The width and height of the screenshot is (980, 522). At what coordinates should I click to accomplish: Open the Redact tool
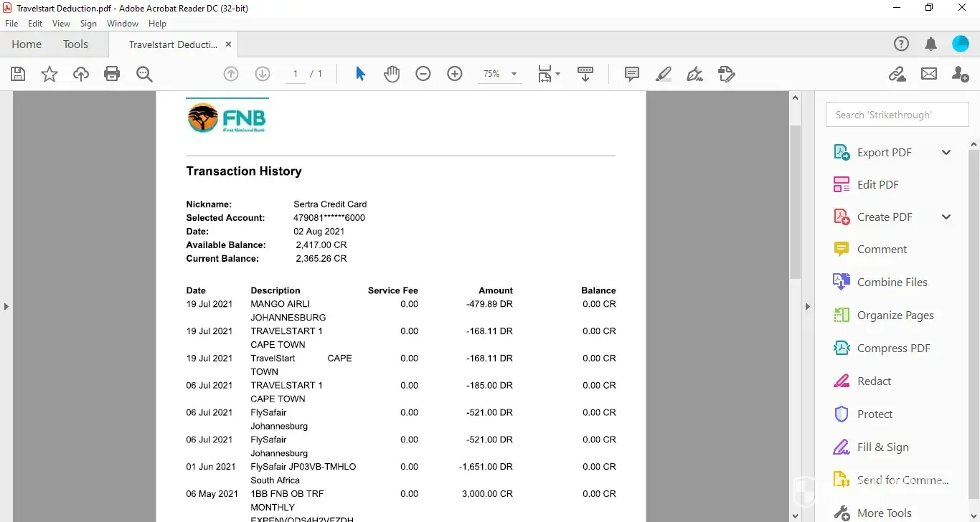coord(874,381)
